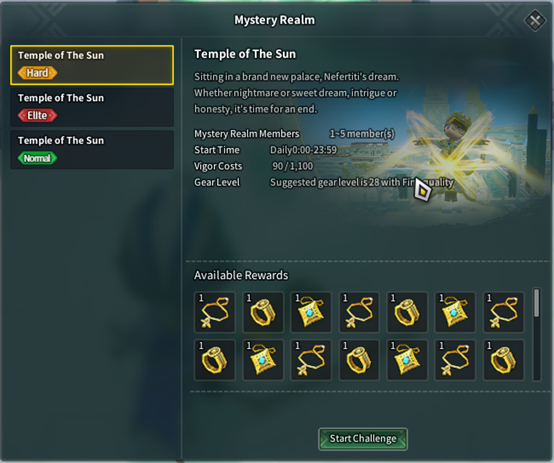The image size is (554, 463).
Task: Click the orange Hard difficulty badge
Action: [x=37, y=73]
